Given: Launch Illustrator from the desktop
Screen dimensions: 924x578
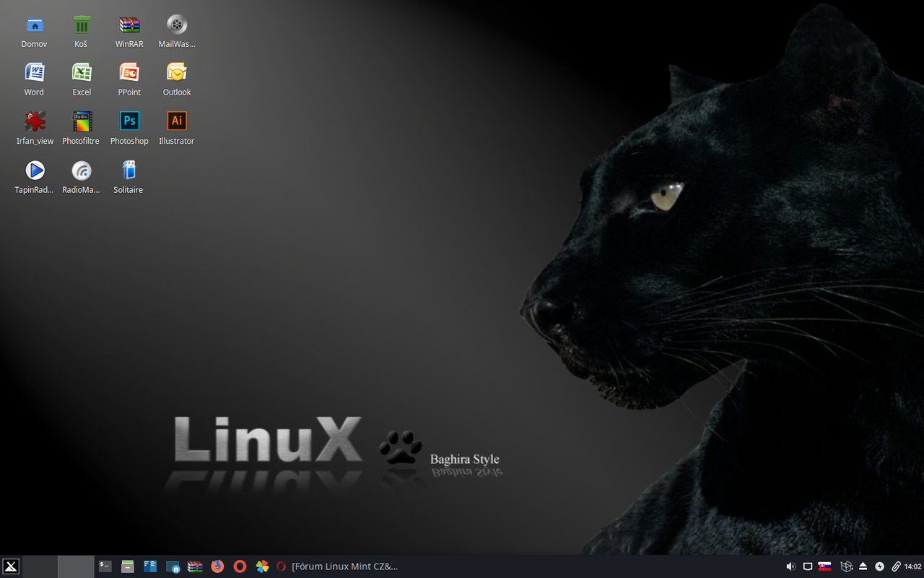Looking at the screenshot, I should point(177,129).
